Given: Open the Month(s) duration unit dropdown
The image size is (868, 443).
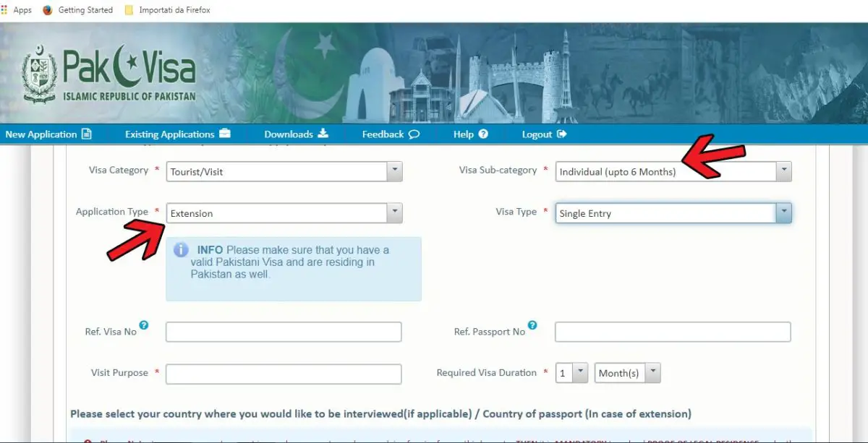Looking at the screenshot, I should pos(651,372).
